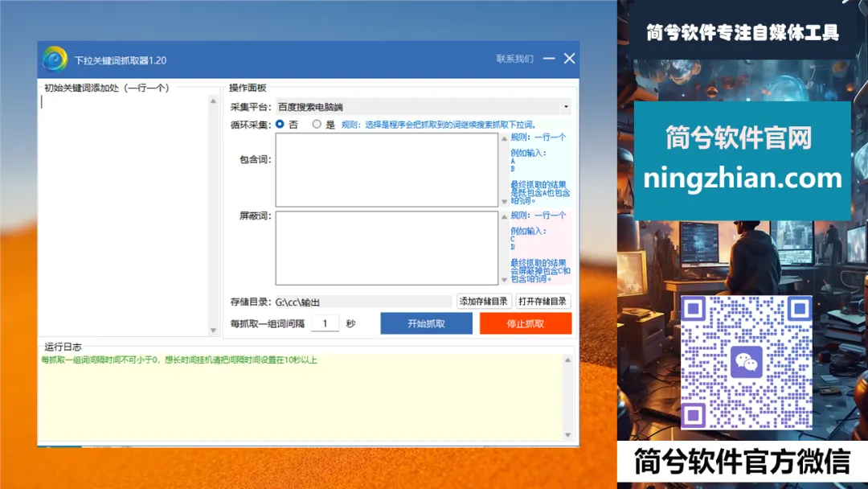The height and width of the screenshot is (489, 868).
Task: Focus the 初始关键词添加处 text area
Action: point(125,215)
